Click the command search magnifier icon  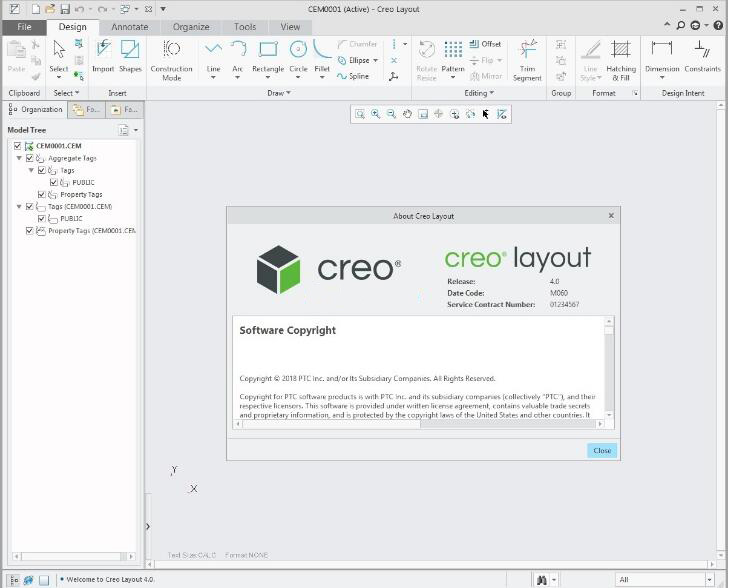[x=681, y=26]
